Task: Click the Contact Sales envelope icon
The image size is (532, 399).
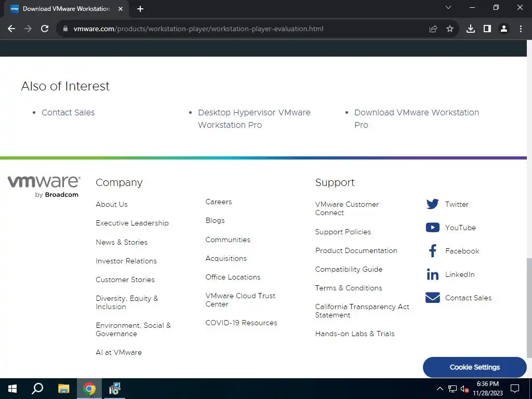Action: pyautogui.click(x=433, y=298)
